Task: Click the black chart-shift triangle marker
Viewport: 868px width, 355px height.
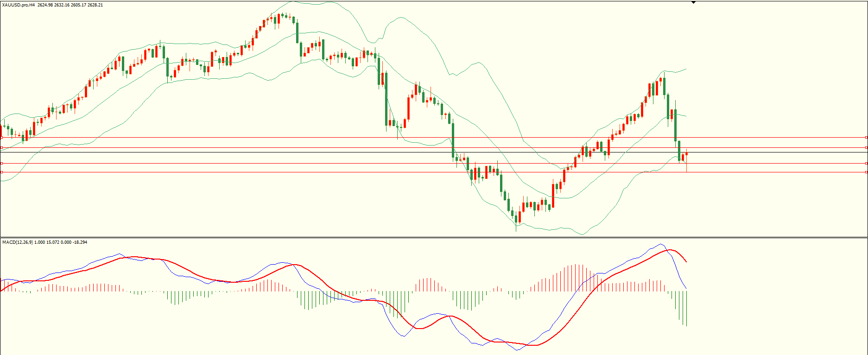Action: [693, 2]
